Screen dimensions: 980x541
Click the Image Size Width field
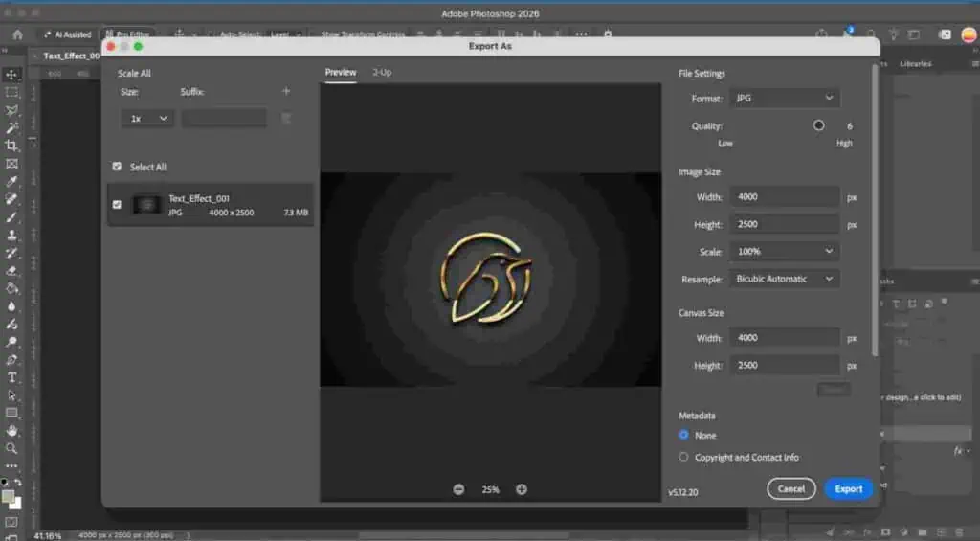click(x=785, y=196)
